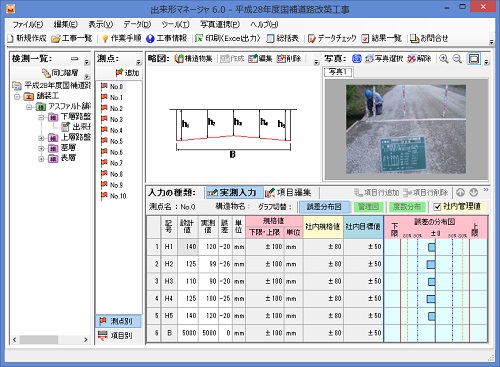Screen dimensions: 500x367
Task: Toggle the 誤差分布図 graph view
Action: 324,207
